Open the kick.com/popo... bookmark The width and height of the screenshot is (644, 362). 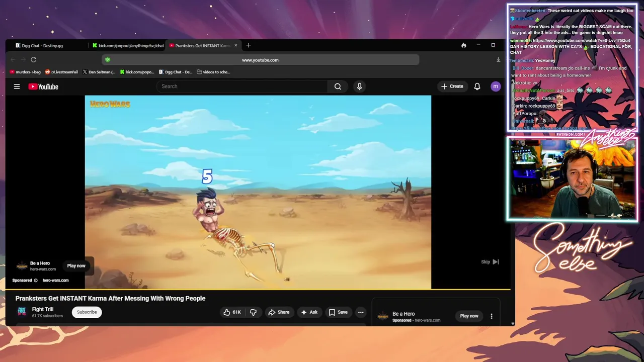137,72
